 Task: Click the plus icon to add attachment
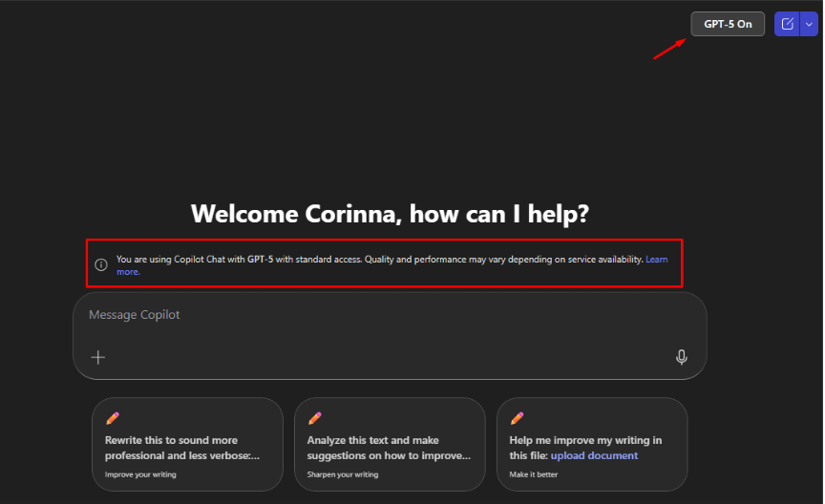97,357
